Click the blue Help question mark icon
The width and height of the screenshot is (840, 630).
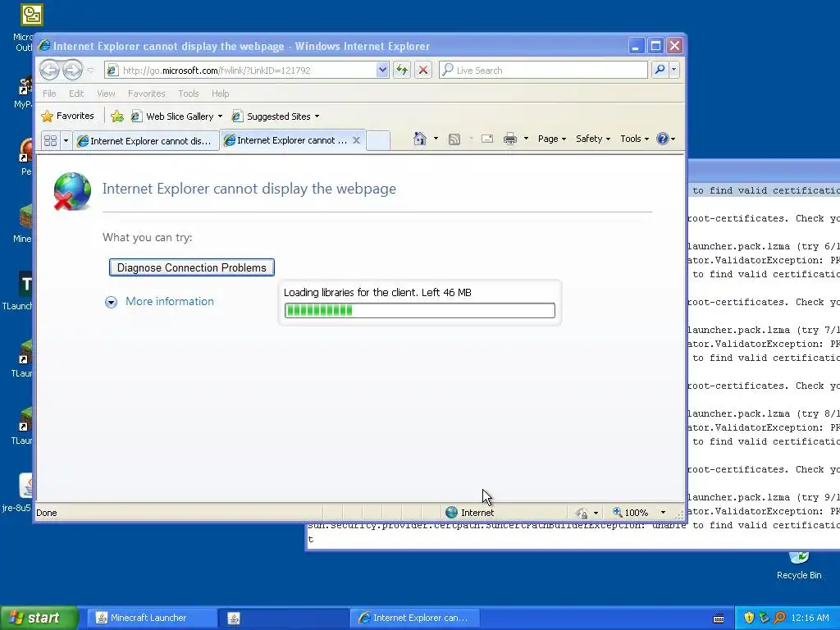pyautogui.click(x=663, y=139)
